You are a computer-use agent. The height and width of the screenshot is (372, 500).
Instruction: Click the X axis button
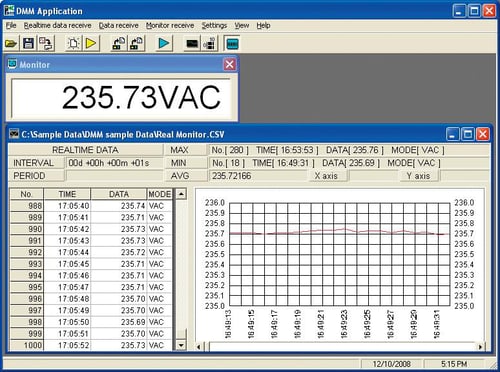point(327,176)
